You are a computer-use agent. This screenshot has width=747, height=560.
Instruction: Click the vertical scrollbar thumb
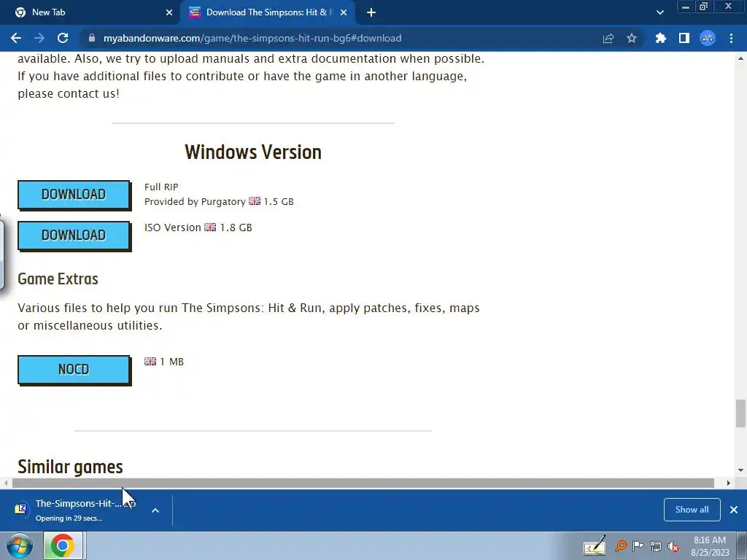click(740, 413)
